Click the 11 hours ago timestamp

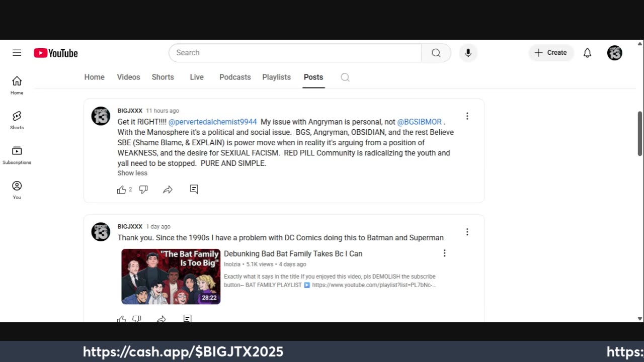pos(163,111)
